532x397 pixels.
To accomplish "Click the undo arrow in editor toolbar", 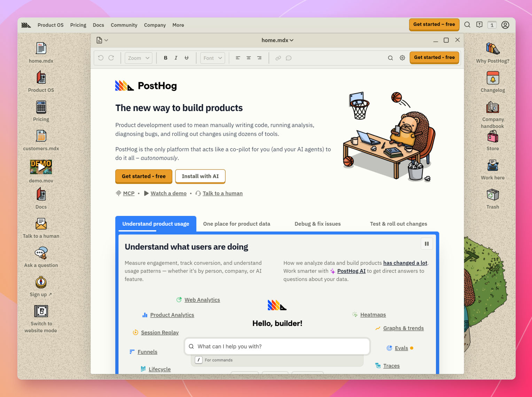I will [x=101, y=58].
